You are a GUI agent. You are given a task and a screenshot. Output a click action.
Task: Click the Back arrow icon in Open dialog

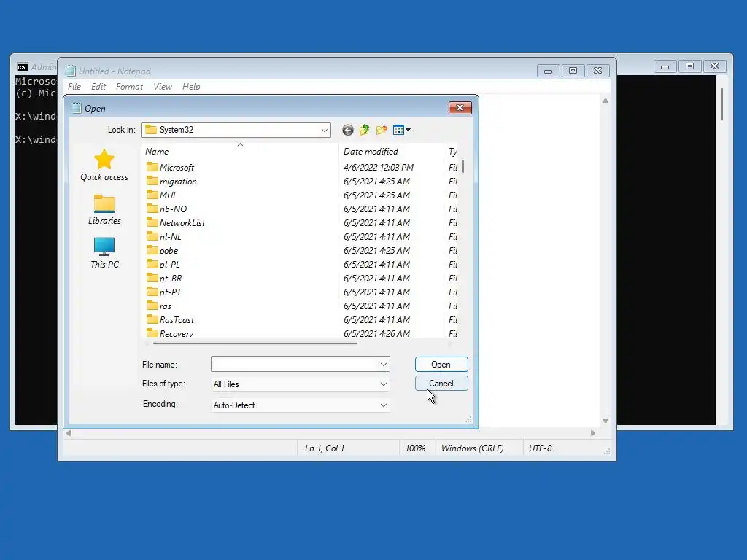click(x=348, y=130)
